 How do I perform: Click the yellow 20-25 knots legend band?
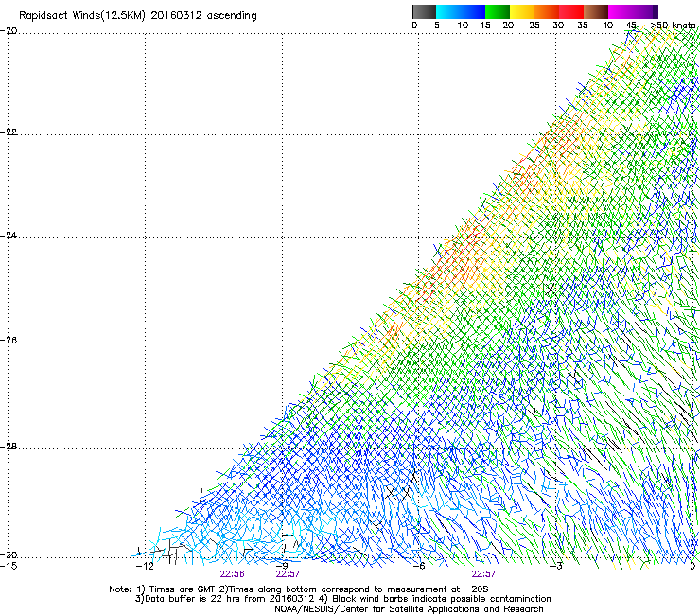pyautogui.click(x=522, y=11)
